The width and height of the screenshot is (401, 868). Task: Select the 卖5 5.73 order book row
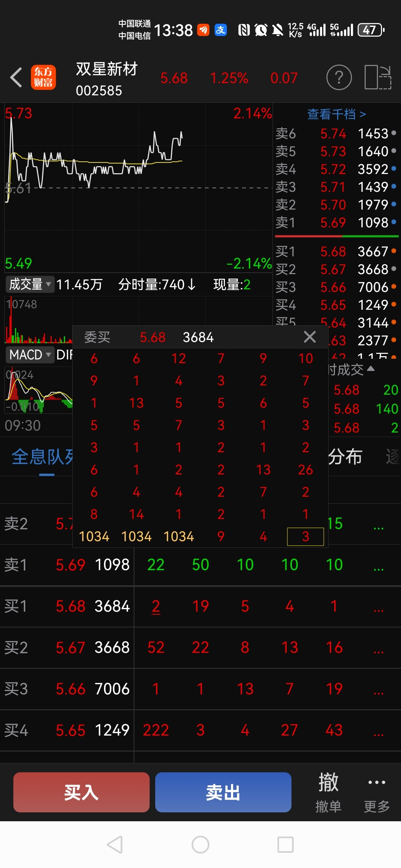[336, 151]
